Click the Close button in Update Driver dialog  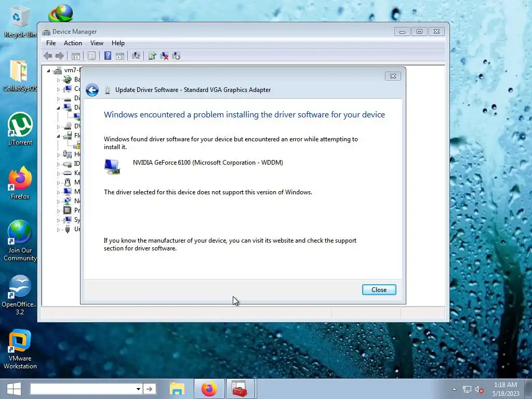point(379,290)
